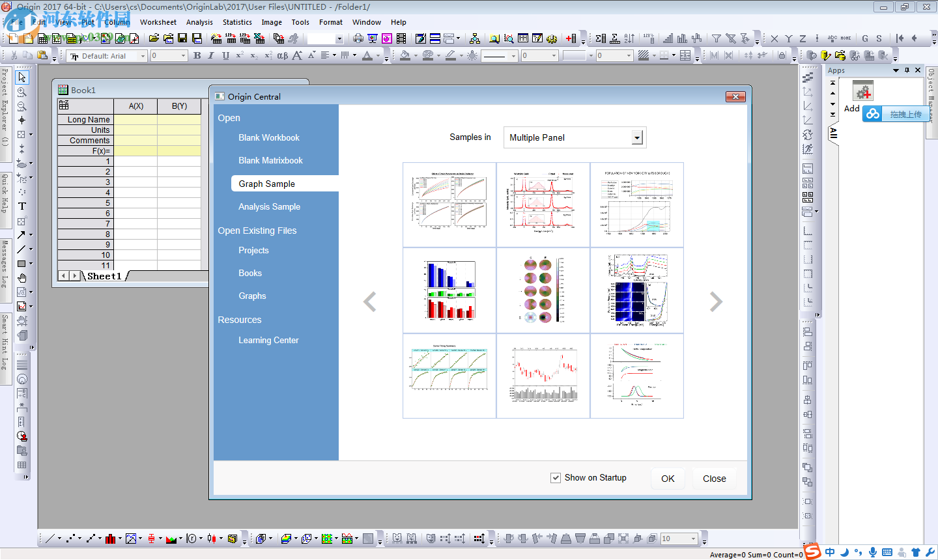This screenshot has height=560, width=938.
Task: Toggle Show on Startup checkbox
Action: [x=556, y=478]
